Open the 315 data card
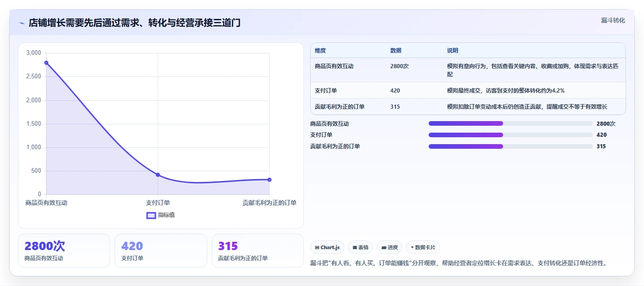 pyautogui.click(x=258, y=251)
